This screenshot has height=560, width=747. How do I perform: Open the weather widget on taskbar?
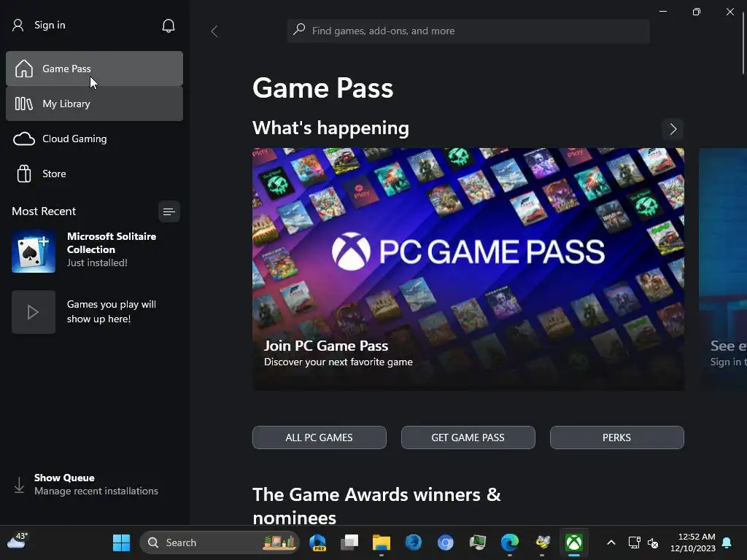click(18, 540)
